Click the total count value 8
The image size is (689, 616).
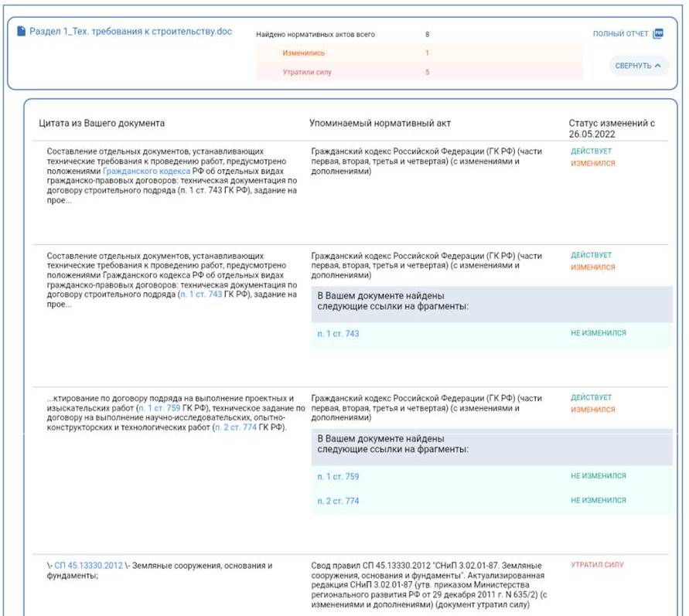click(427, 34)
